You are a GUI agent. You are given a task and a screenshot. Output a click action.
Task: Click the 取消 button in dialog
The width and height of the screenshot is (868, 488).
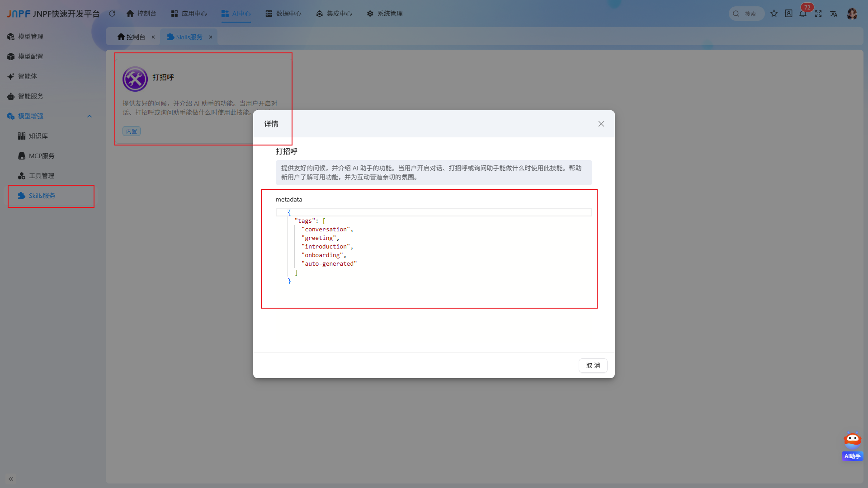click(x=593, y=366)
